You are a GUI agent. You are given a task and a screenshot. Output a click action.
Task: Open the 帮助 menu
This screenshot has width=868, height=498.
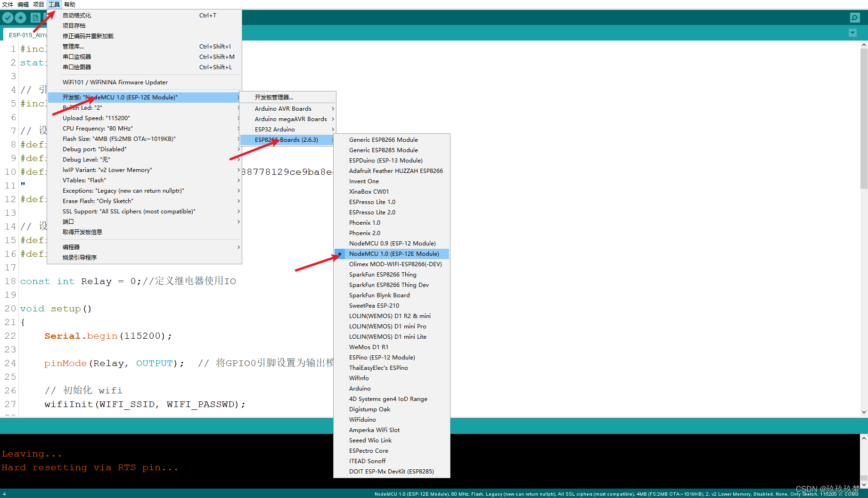pos(70,4)
